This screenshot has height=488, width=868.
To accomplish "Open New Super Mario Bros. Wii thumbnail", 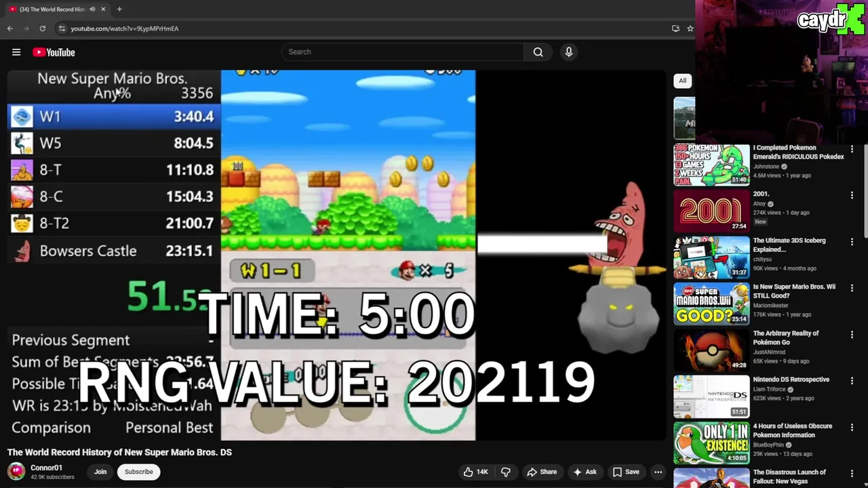I will tap(711, 304).
